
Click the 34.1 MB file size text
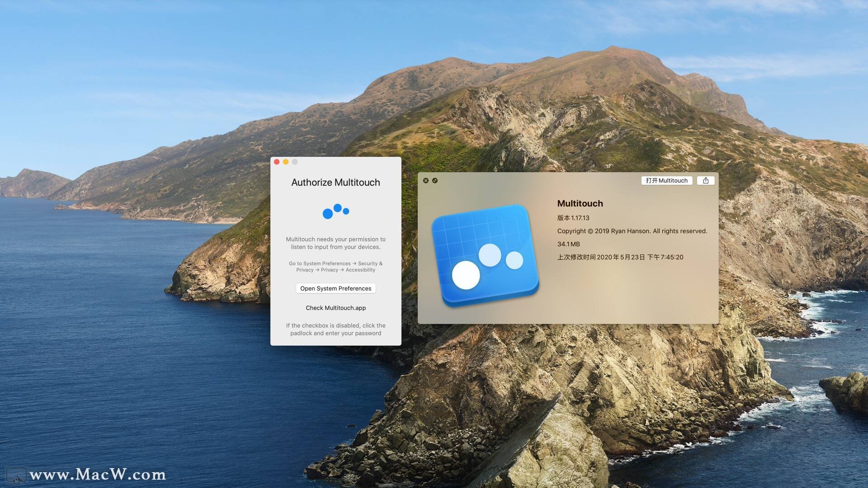click(x=568, y=244)
